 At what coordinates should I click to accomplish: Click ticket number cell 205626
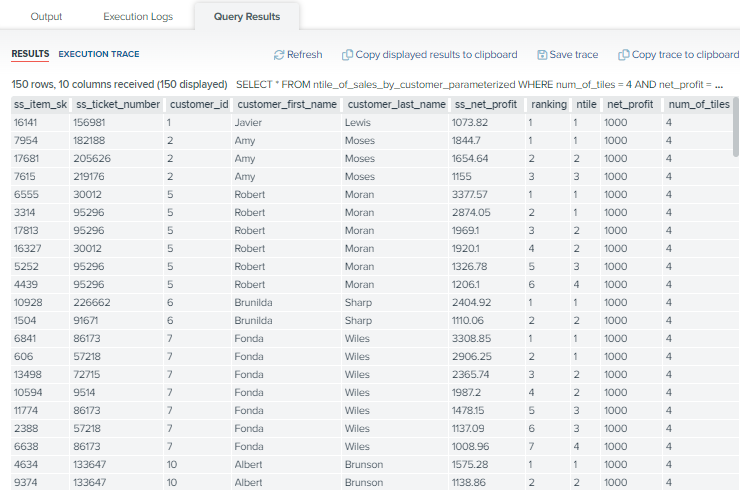pos(118,159)
